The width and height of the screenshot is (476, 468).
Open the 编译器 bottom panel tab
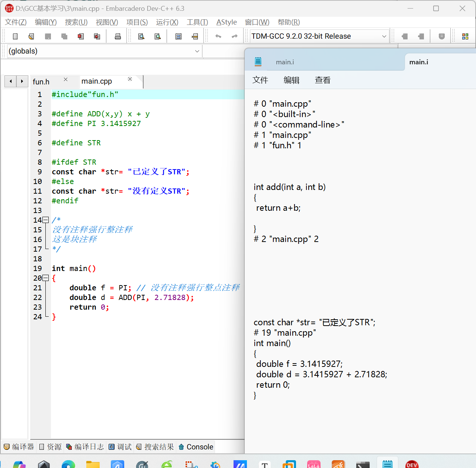[x=19, y=447]
